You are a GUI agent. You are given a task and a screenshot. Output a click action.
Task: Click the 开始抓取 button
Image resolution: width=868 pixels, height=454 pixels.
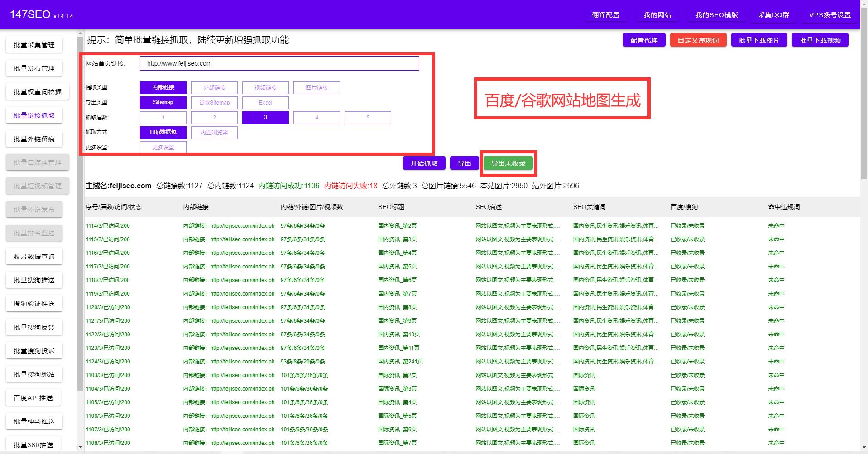pyautogui.click(x=423, y=163)
